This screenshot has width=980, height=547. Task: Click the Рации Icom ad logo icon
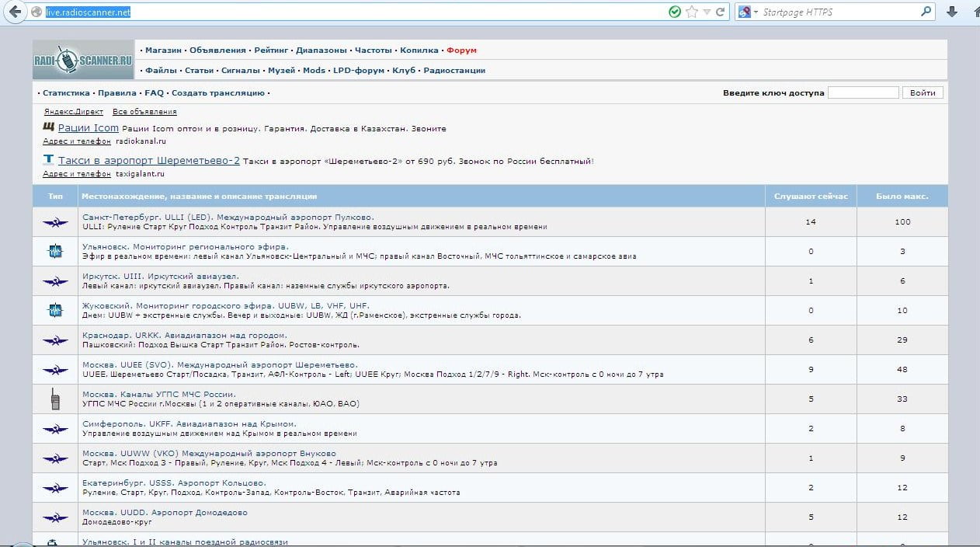[x=49, y=127]
